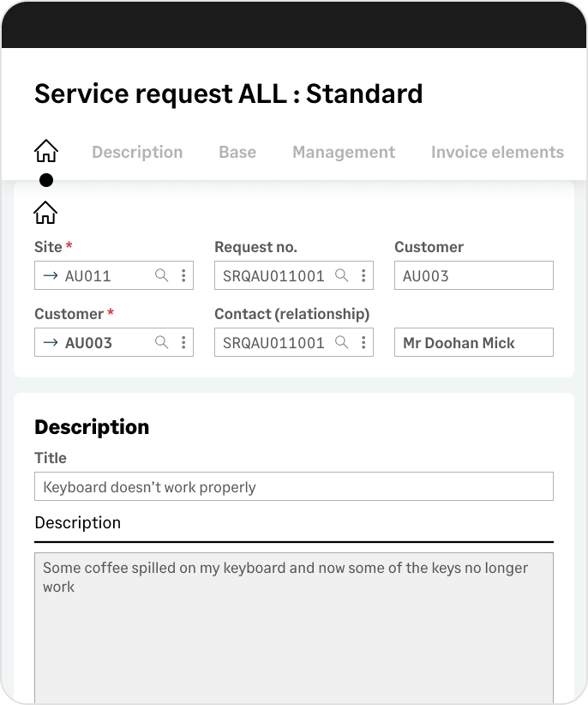Click the Request no. label
This screenshot has height=705, width=588.
point(255,247)
